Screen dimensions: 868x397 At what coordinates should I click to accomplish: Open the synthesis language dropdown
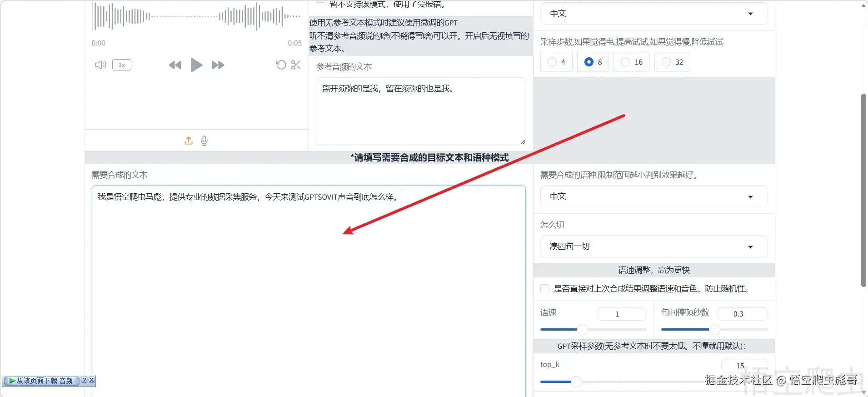click(x=653, y=196)
